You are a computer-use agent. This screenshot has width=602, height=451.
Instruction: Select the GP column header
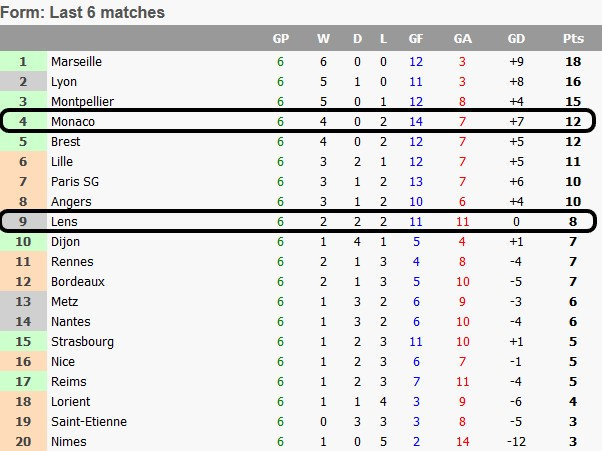pos(281,39)
